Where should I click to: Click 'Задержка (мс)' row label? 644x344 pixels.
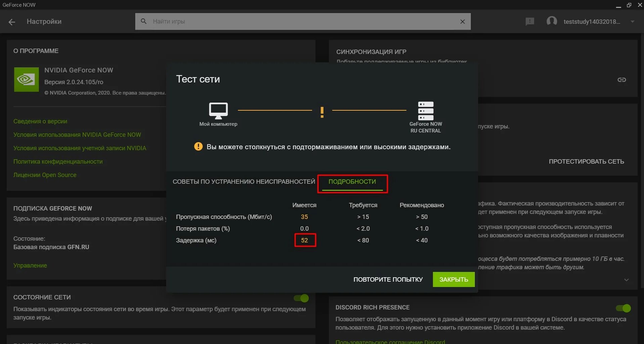tap(196, 240)
